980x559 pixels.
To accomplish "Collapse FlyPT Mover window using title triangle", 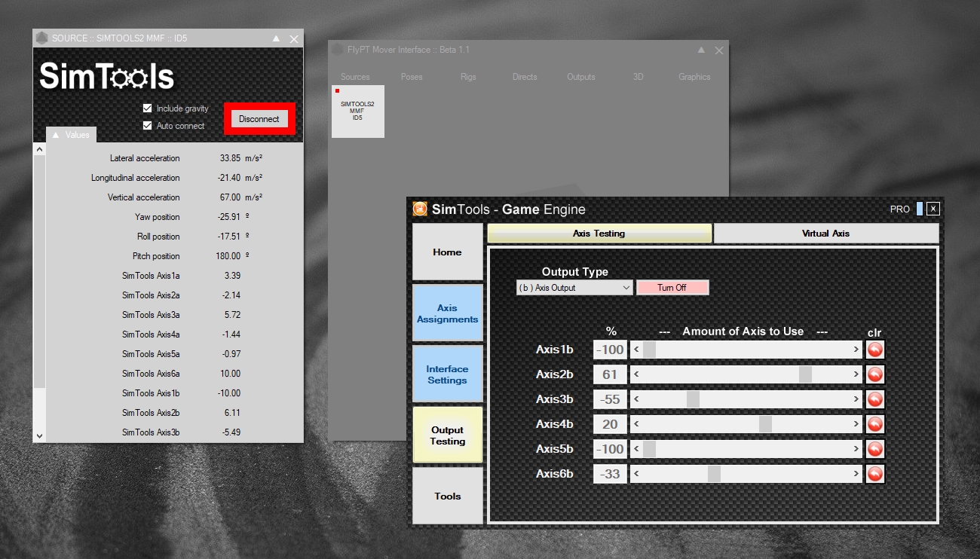I will click(x=701, y=50).
